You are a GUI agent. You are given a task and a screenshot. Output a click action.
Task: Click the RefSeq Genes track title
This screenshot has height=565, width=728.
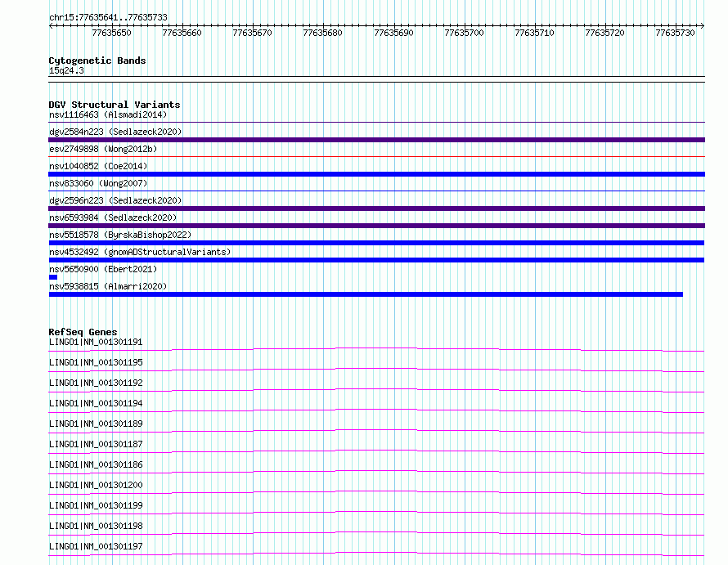click(x=83, y=332)
